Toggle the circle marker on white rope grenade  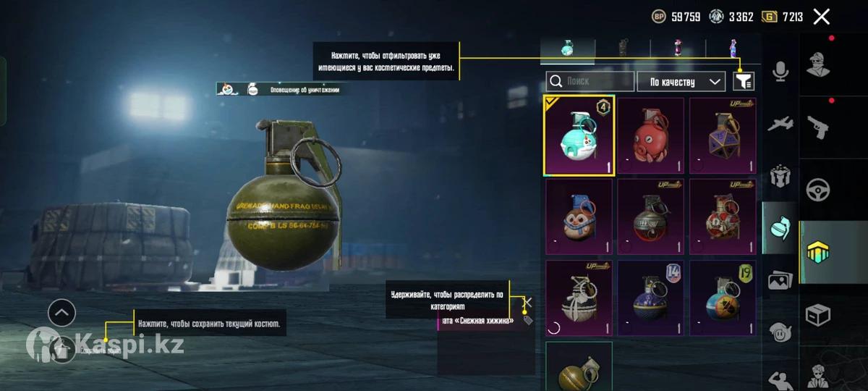pyautogui.click(x=554, y=328)
